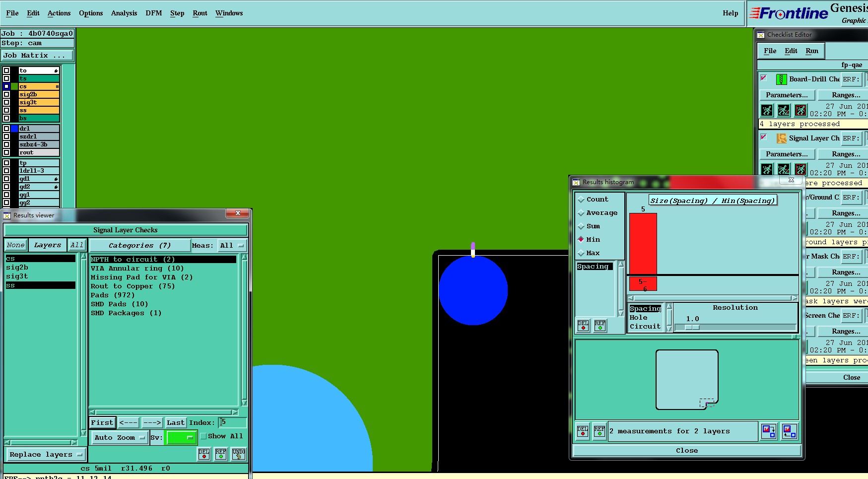The image size is (868, 479).
Task: Select the Count radio option in histogram
Action: [581, 200]
